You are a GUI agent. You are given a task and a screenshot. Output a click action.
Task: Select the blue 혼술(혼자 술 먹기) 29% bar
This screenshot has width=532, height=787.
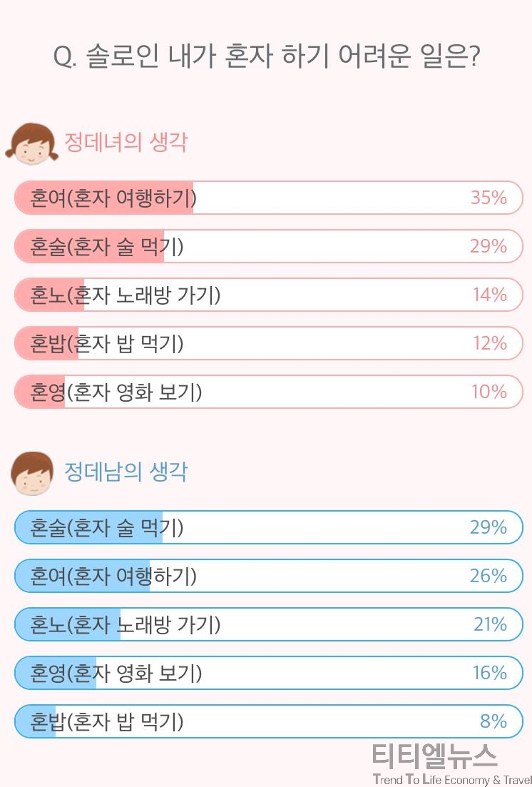tap(269, 527)
